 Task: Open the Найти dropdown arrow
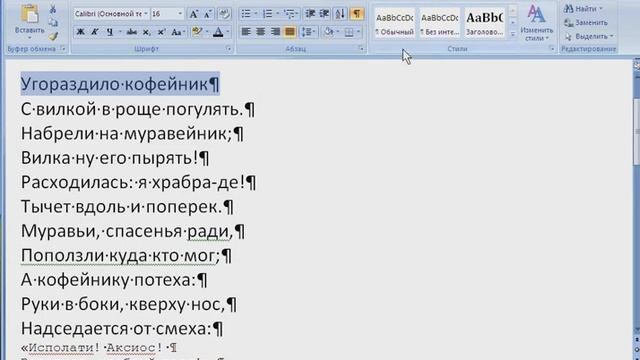pos(601,9)
